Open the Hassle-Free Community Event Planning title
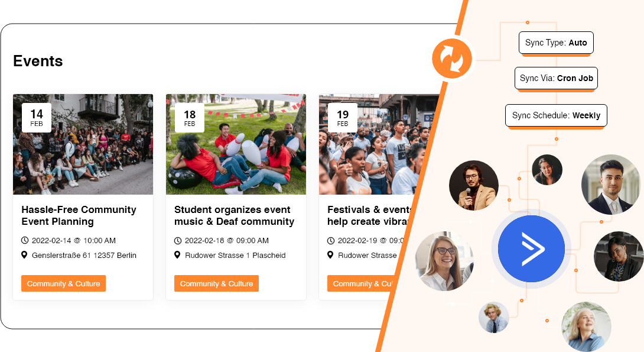The image size is (644, 352). click(79, 215)
